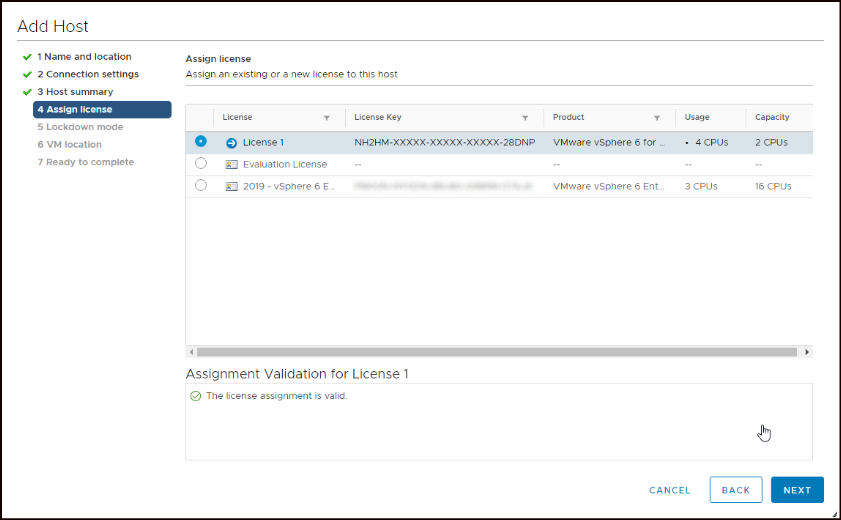841x520 pixels.
Task: Cancel the Add Host wizard
Action: (669, 490)
